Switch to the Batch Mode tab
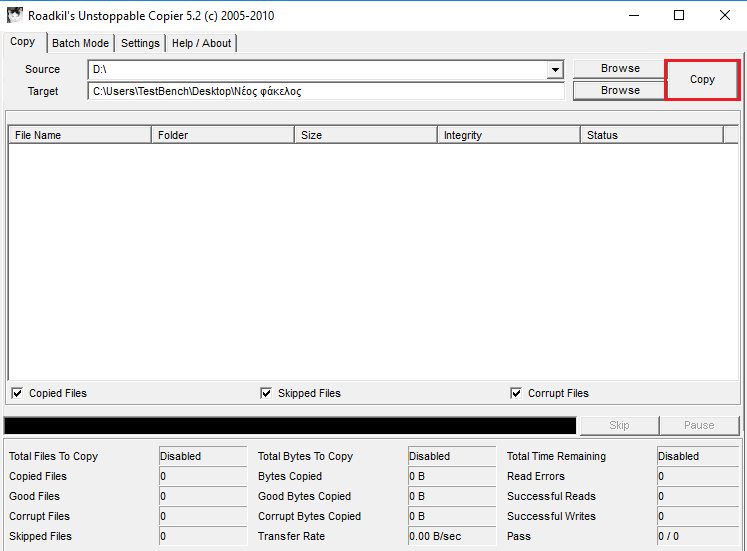 click(81, 43)
